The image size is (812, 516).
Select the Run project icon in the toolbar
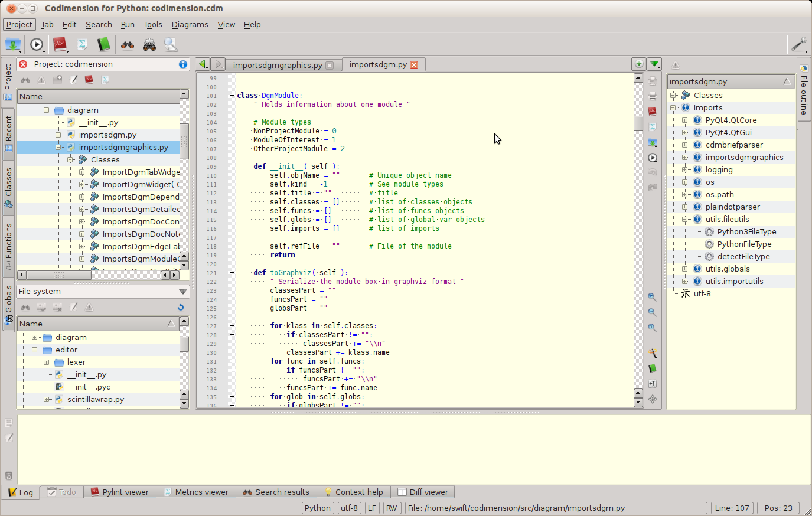pyautogui.click(x=37, y=44)
